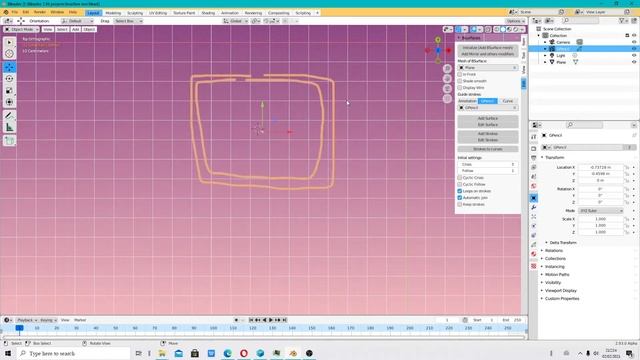Play the animation in timeline

[x=271, y=320]
